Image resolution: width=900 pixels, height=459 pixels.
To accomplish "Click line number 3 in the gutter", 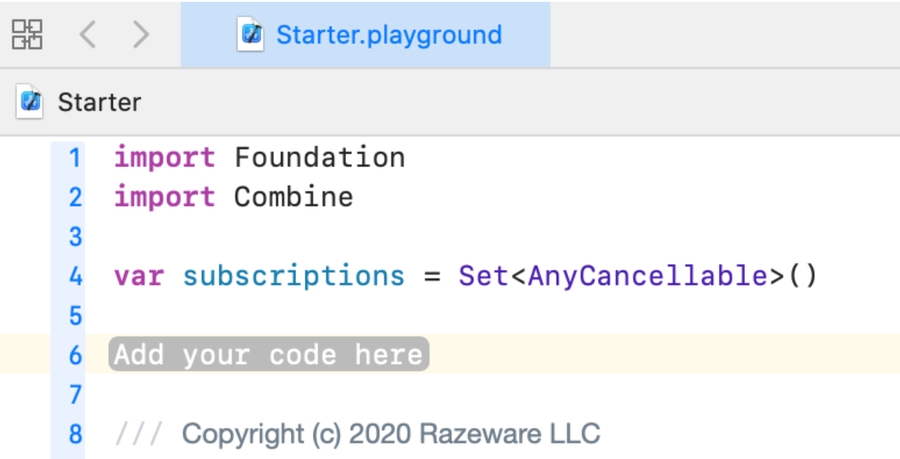I will tap(75, 237).
